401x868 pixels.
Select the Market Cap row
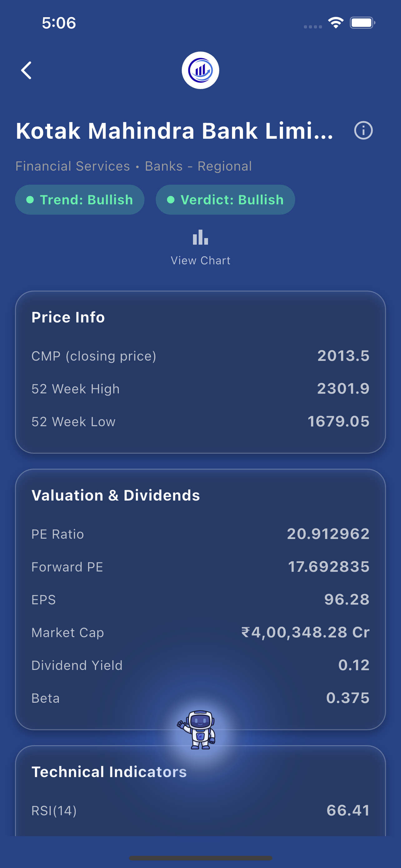[200, 632]
